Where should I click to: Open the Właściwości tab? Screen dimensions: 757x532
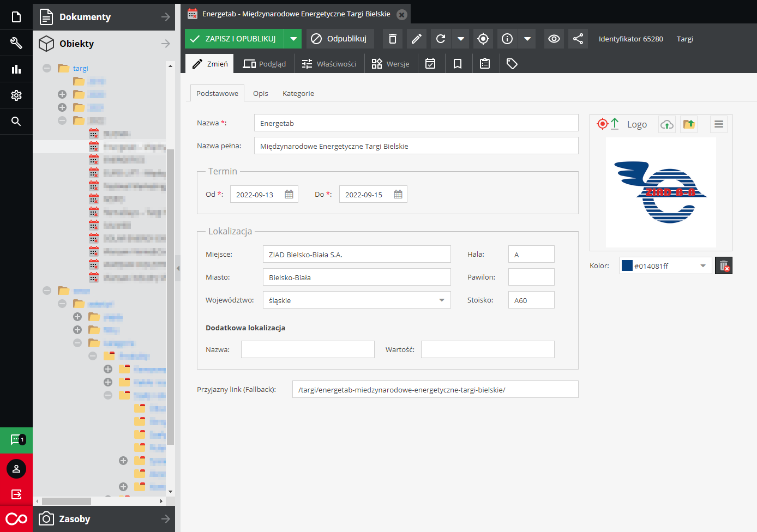(329, 64)
